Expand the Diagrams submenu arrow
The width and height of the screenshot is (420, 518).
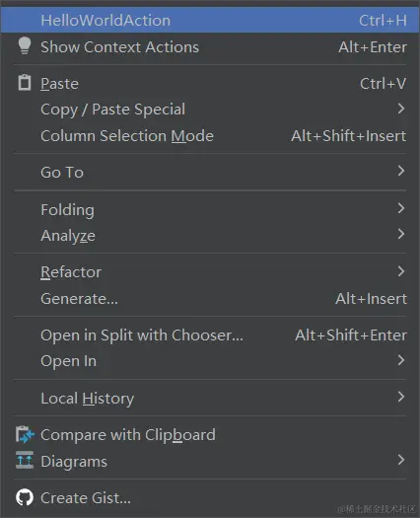[x=401, y=460]
